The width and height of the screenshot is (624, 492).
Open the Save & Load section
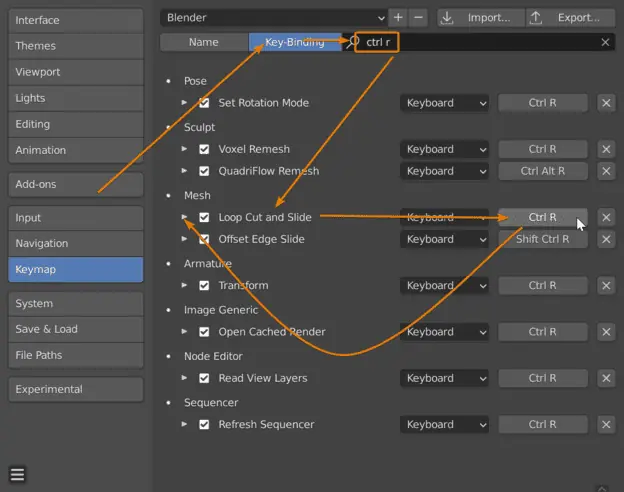76,329
